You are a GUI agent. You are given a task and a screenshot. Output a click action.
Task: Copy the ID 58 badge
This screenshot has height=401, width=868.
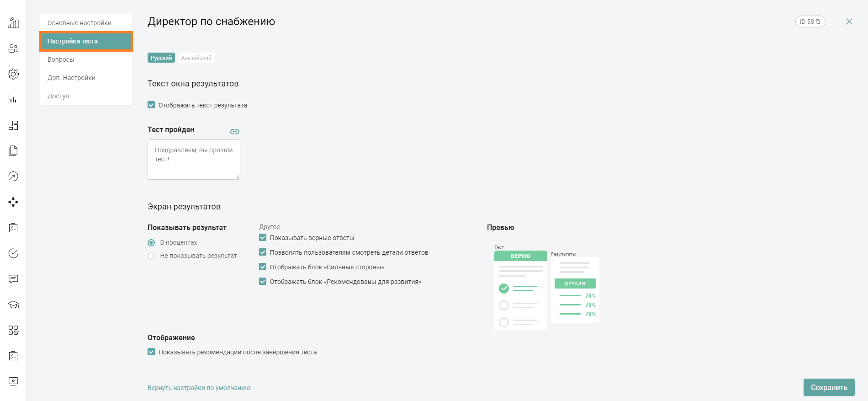[x=810, y=21]
